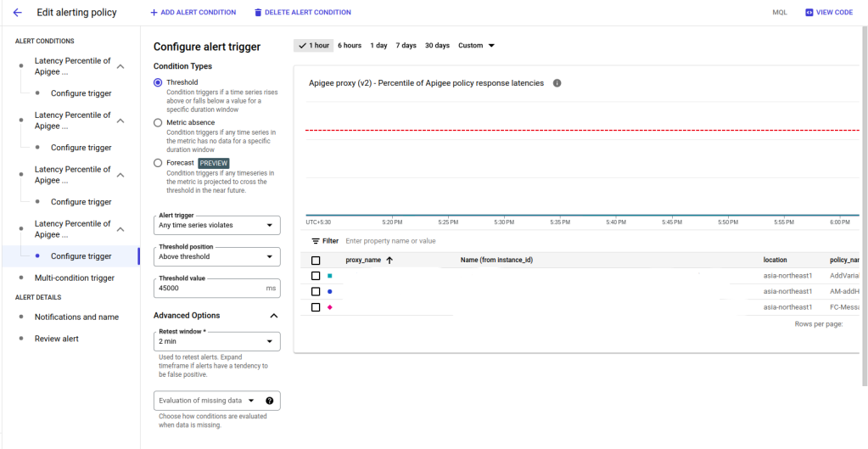Viewport: 868px width, 449px height.
Task: Tick the checkbox of the AddVaria row
Action: pos(316,276)
